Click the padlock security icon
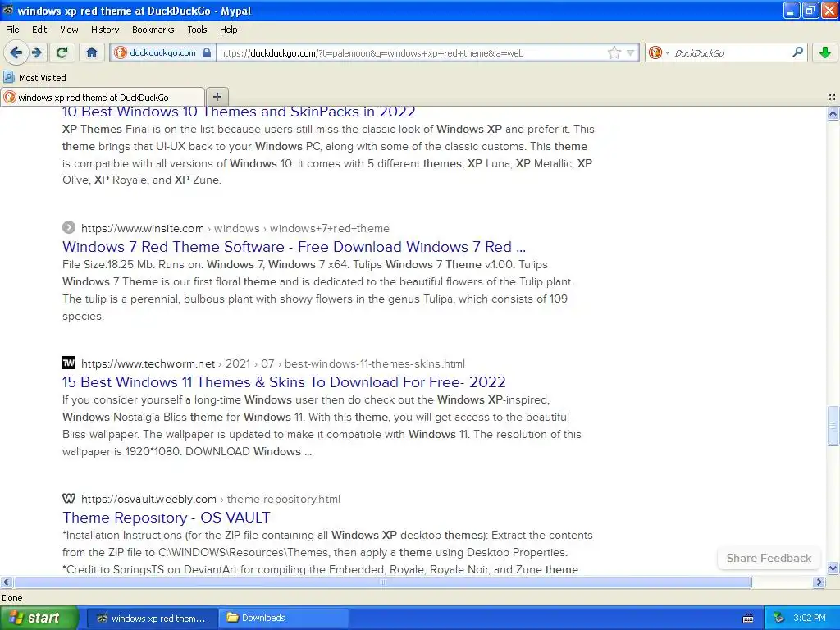Screen dimensions: 840x630 click(207, 52)
